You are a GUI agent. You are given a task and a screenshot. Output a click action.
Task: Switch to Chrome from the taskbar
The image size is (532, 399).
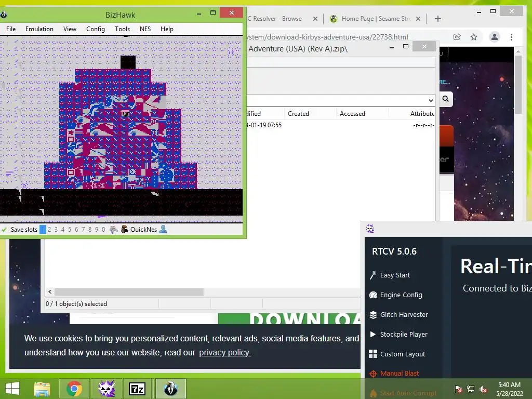pos(74,389)
